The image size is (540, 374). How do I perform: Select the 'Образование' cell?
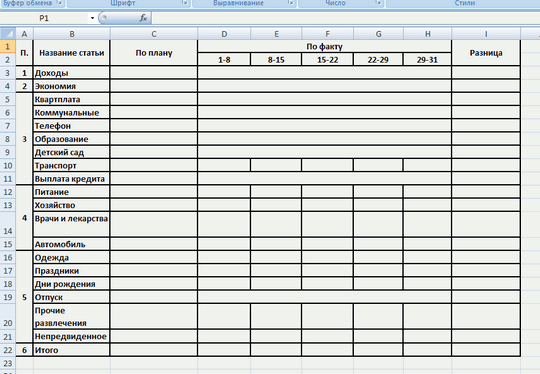[x=72, y=139]
